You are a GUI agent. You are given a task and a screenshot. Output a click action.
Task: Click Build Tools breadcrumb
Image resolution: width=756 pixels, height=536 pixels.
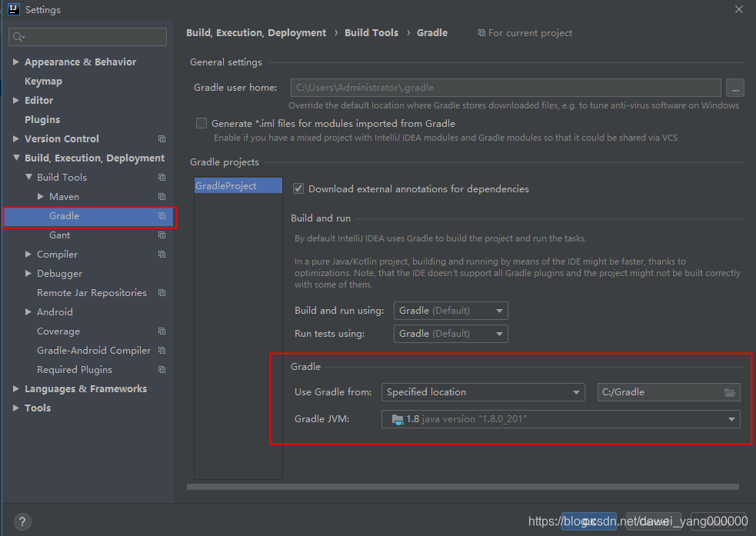tap(371, 33)
